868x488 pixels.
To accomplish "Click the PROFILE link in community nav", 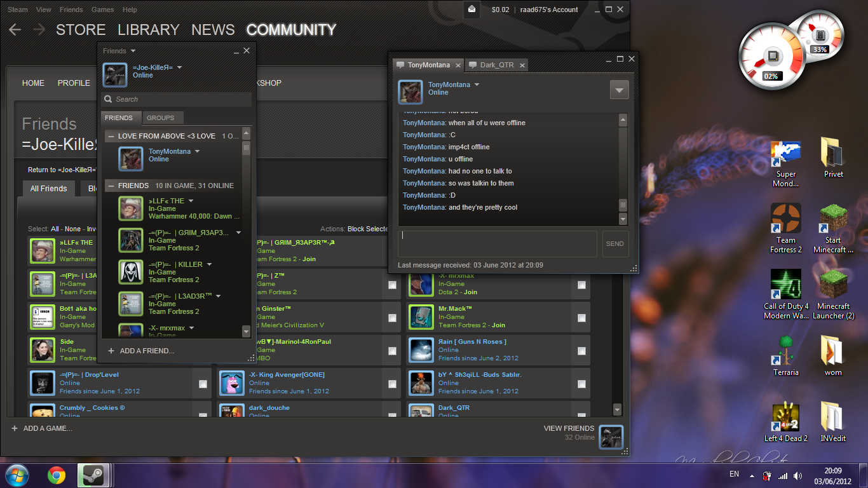I will pyautogui.click(x=74, y=83).
